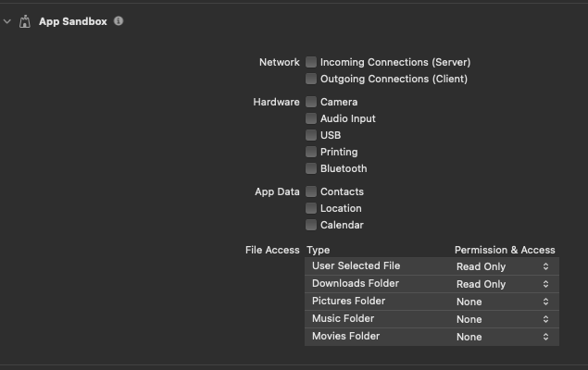
Task: Enable Location app data access
Action: click(311, 208)
